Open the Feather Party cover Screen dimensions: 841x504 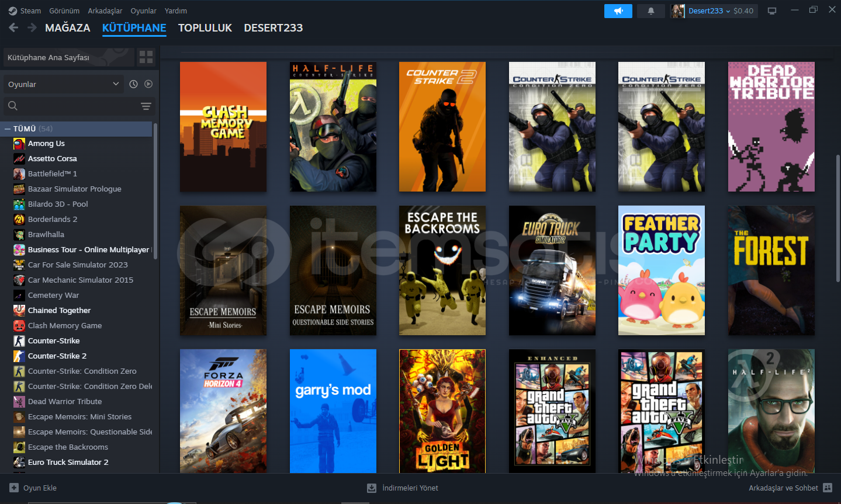(662, 270)
